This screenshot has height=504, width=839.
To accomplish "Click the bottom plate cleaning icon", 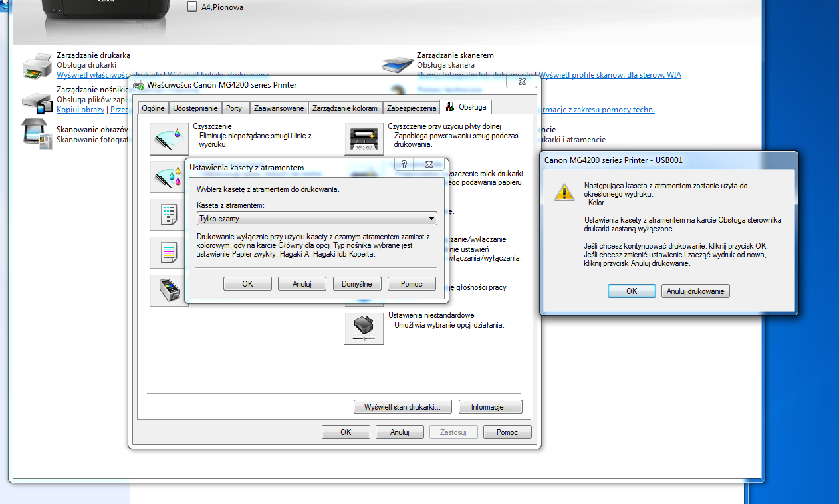I will coord(364,139).
